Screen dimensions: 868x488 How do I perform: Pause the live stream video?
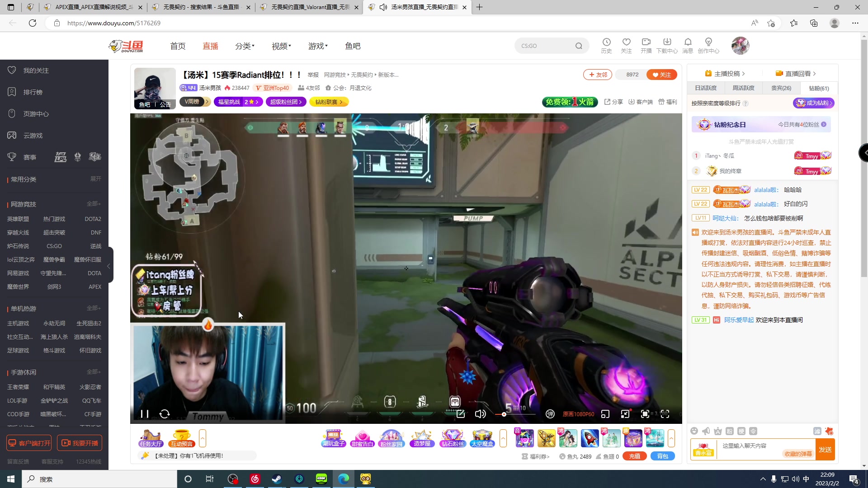click(x=145, y=414)
